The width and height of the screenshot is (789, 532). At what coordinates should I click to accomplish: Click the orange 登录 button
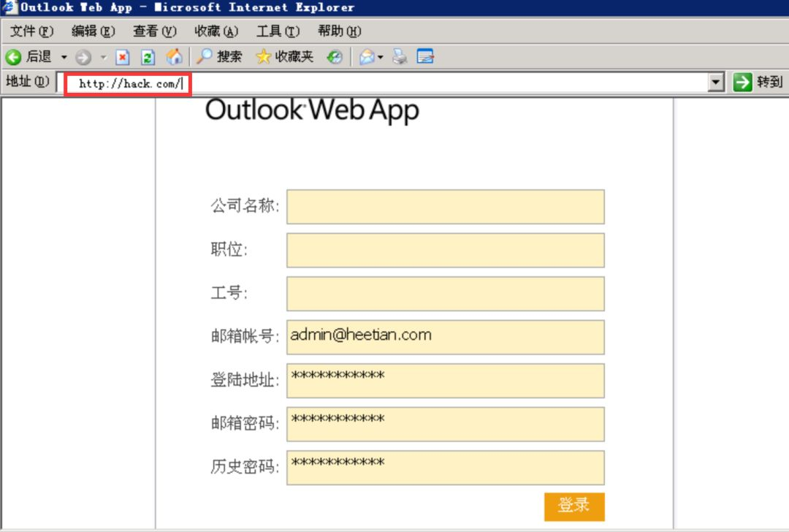(x=574, y=507)
